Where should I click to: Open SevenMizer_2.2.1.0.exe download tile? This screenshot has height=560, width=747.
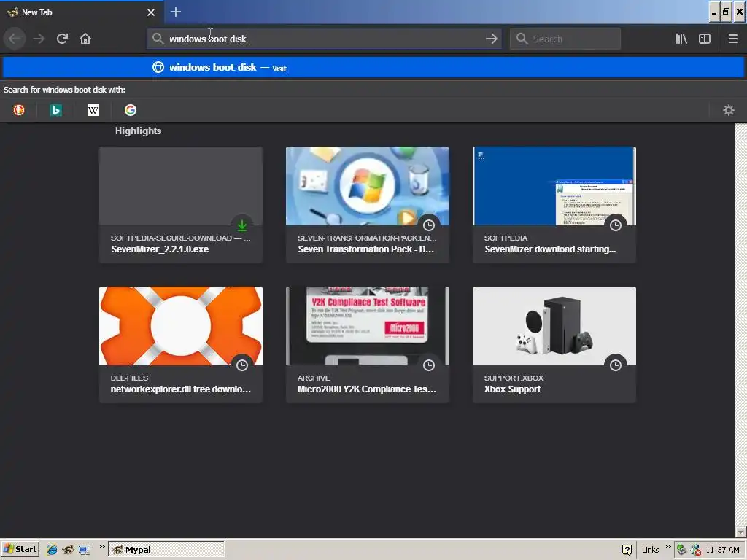(x=181, y=204)
